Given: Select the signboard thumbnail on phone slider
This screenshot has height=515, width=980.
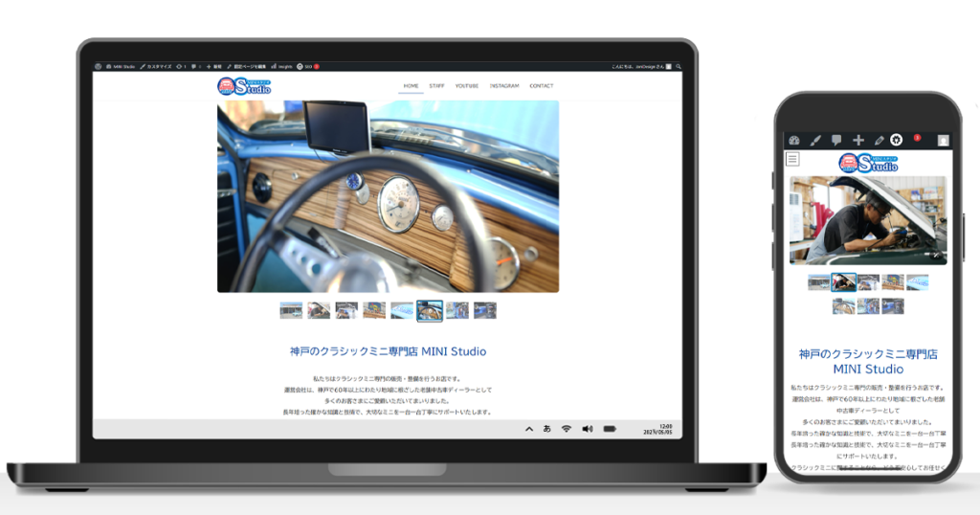Looking at the screenshot, I should [x=893, y=282].
